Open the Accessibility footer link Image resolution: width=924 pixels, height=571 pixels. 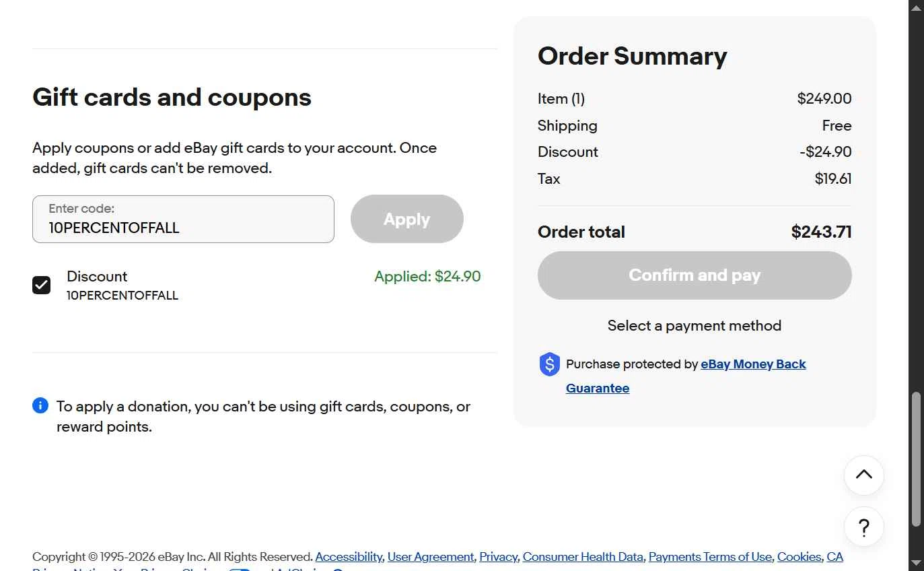pos(349,557)
